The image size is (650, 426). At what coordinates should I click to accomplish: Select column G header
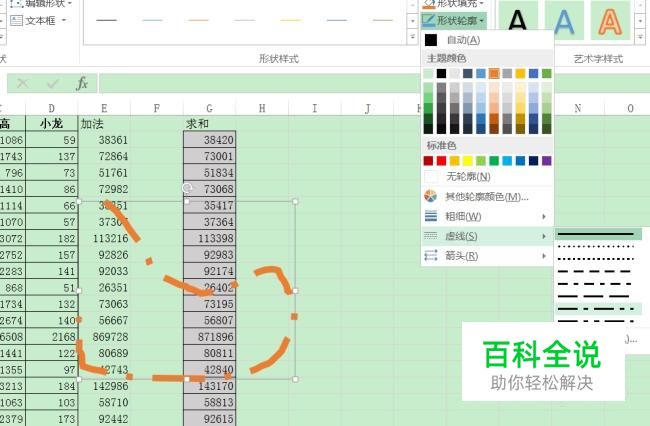[209, 108]
